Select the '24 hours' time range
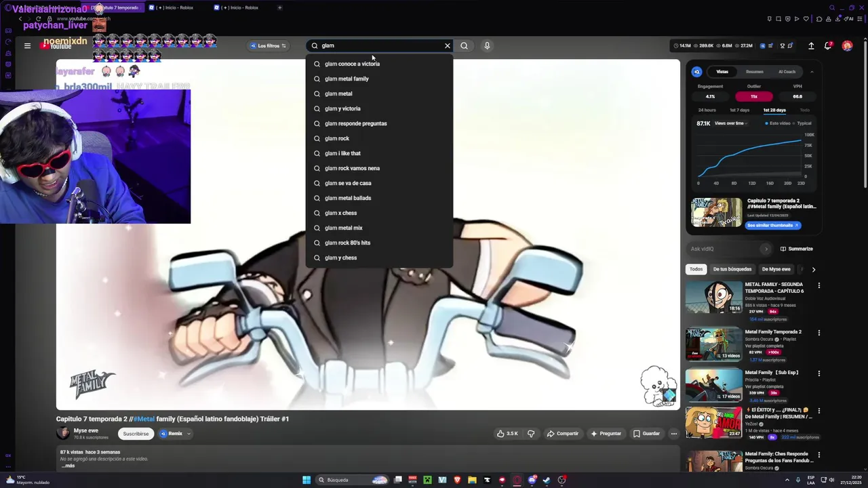868x488 pixels. (707, 110)
